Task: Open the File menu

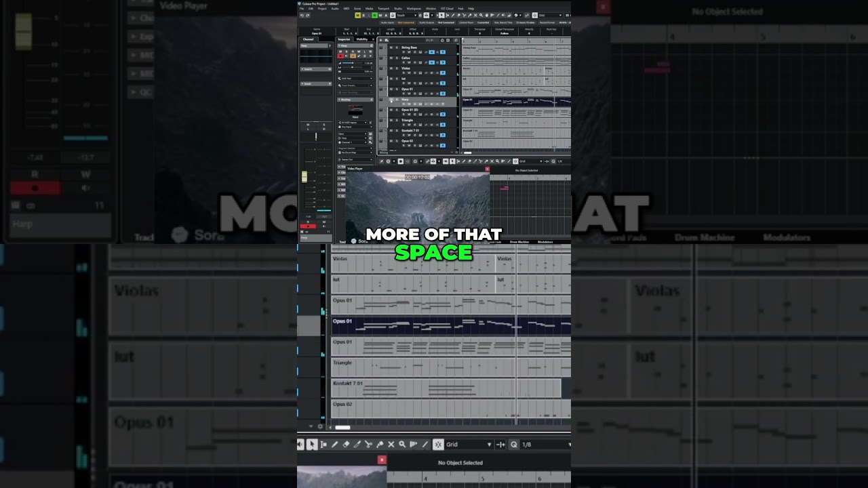Action: 302,9
